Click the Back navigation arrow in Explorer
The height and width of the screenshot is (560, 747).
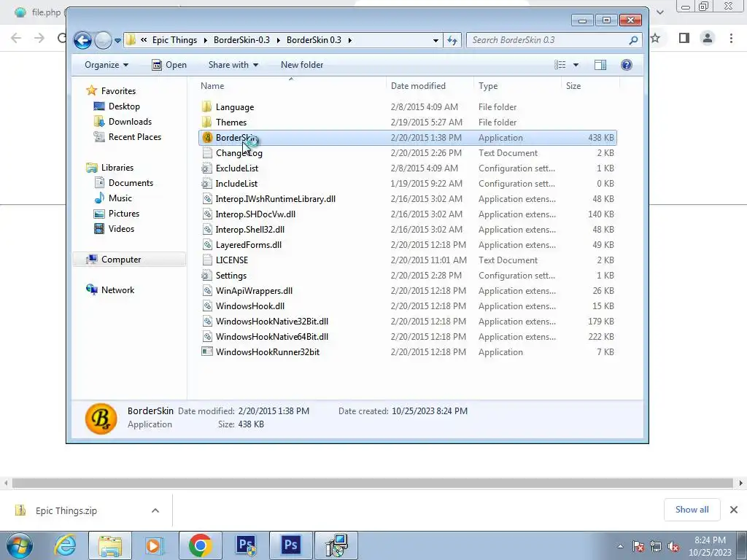pos(82,41)
